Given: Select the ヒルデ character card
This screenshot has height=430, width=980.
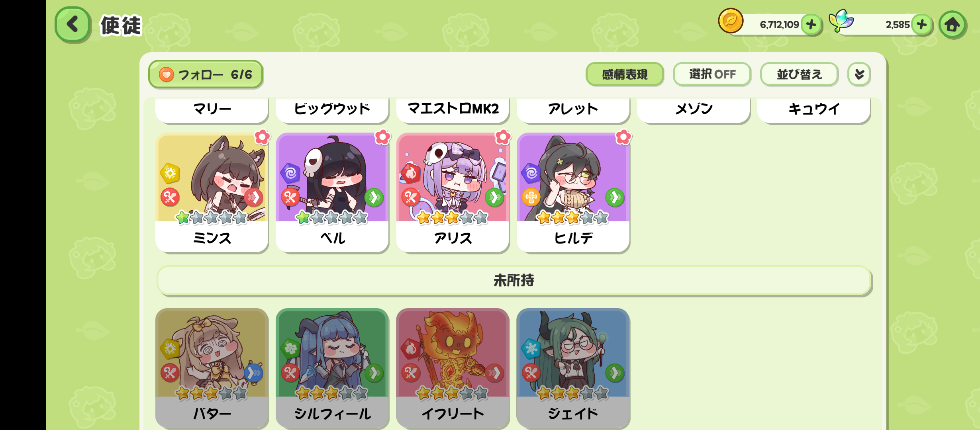Looking at the screenshot, I should pos(573,193).
